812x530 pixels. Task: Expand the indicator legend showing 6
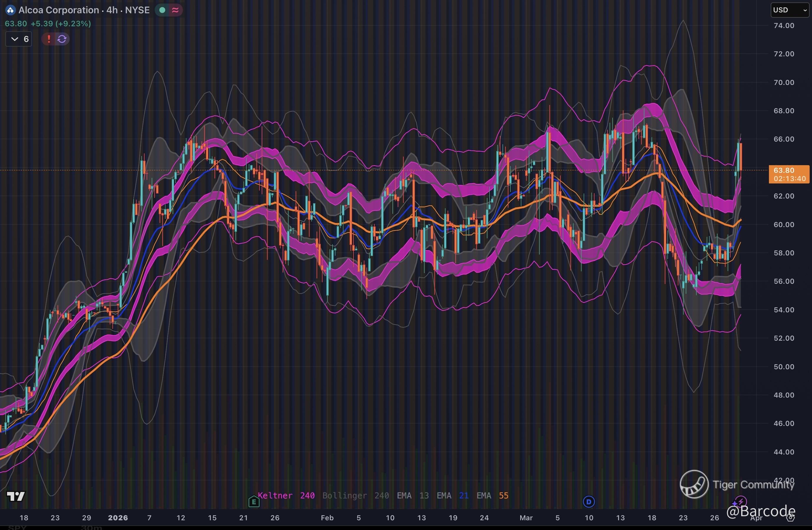tap(19, 39)
